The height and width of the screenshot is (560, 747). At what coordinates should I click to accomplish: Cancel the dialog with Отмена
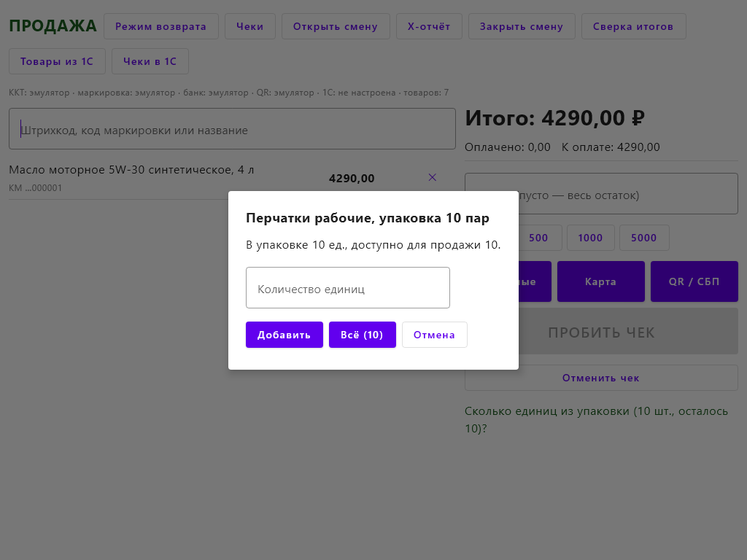[x=435, y=335]
